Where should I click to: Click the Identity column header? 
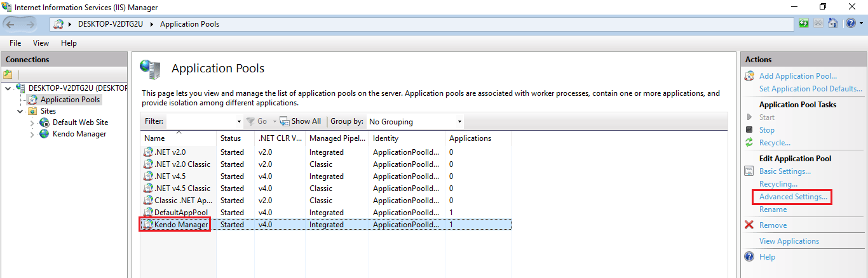coord(407,138)
